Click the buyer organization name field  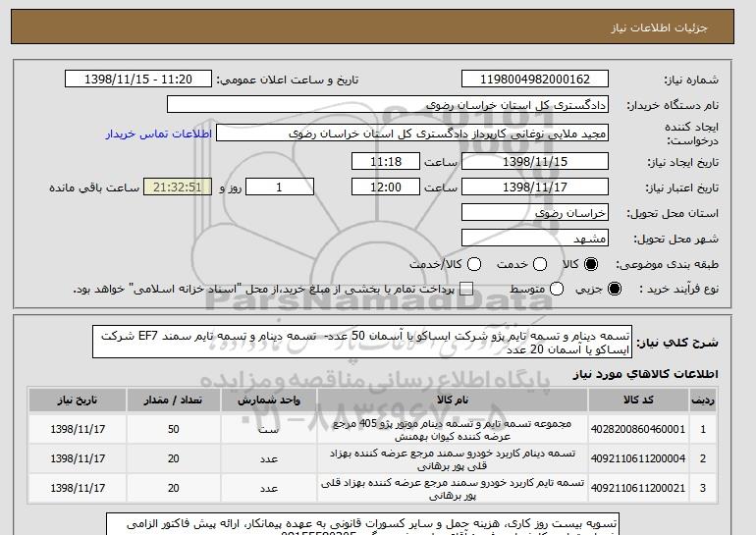pyautogui.click(x=388, y=105)
